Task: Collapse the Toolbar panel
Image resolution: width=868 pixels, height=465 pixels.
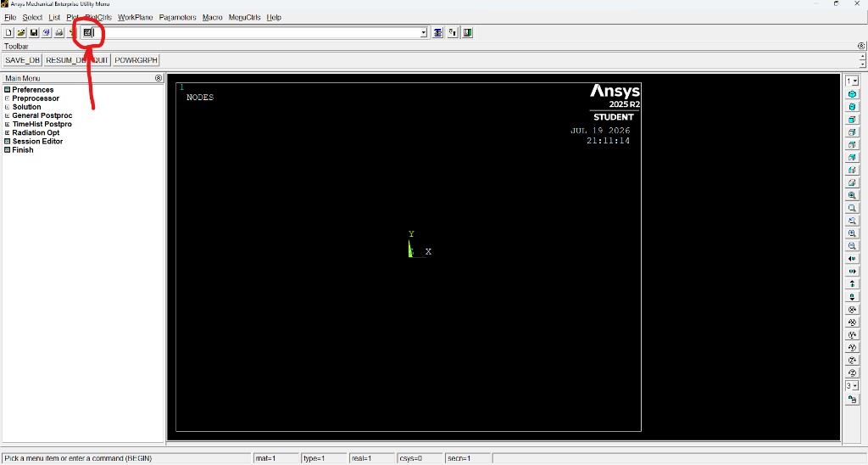Action: tap(861, 46)
